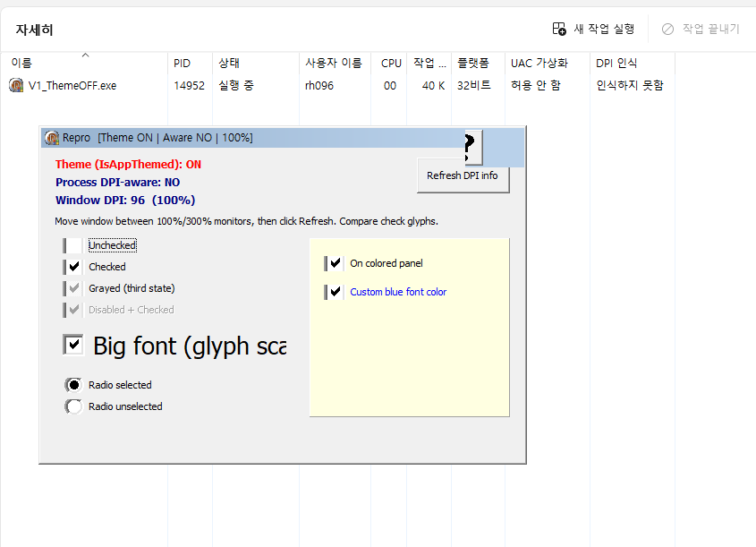This screenshot has height=547, width=756.
Task: Click the Repro window title bar icon
Action: 52,138
